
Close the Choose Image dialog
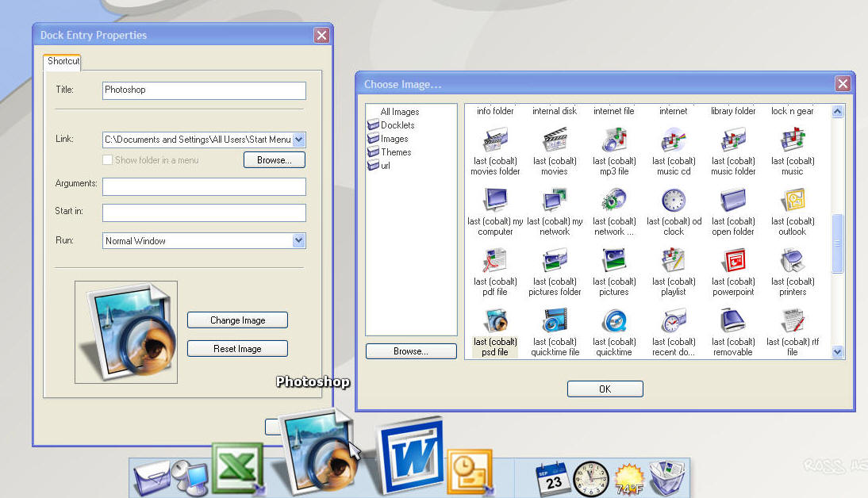click(843, 83)
